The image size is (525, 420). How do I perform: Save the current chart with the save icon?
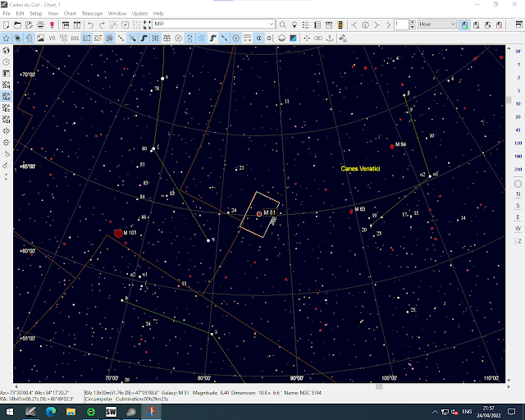point(30,25)
